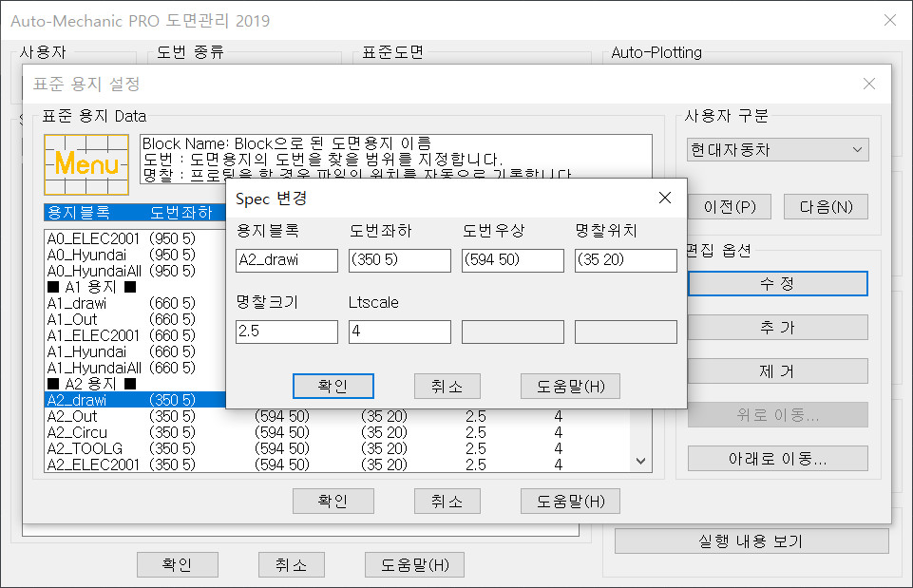
Task: Open 도움말(H) in the Spec 변경 dialog
Action: point(570,386)
